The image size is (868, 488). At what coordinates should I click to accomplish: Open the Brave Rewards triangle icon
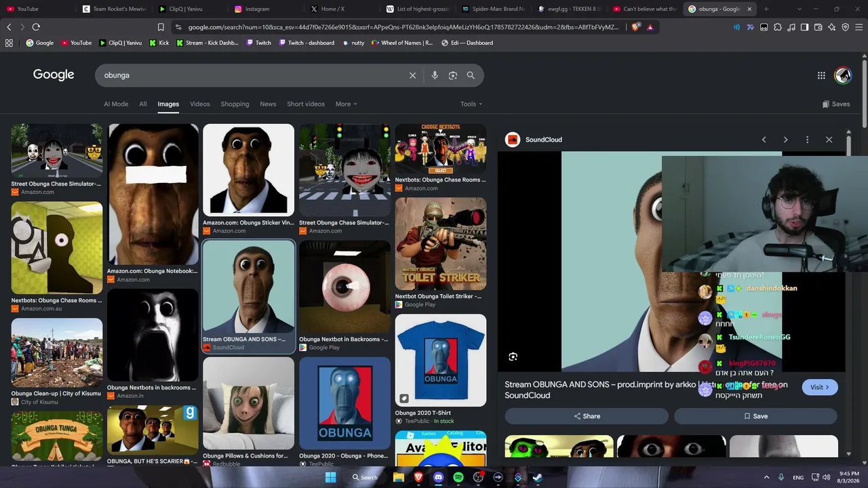click(650, 27)
